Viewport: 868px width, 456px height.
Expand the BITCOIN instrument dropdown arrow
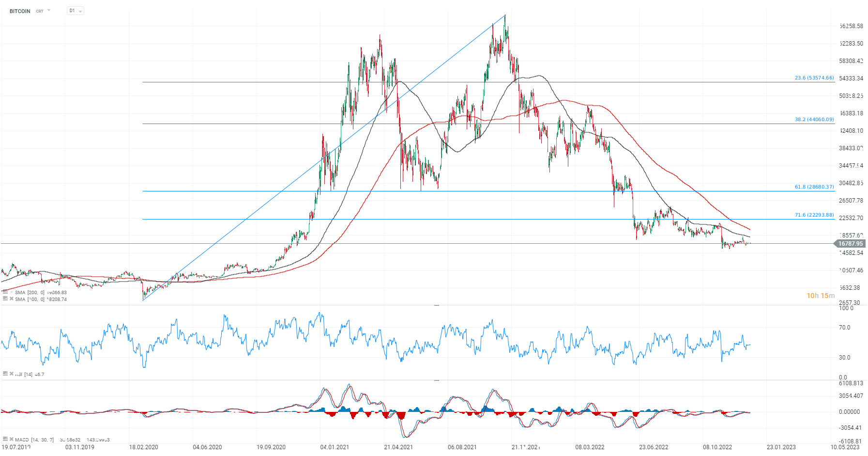click(49, 11)
